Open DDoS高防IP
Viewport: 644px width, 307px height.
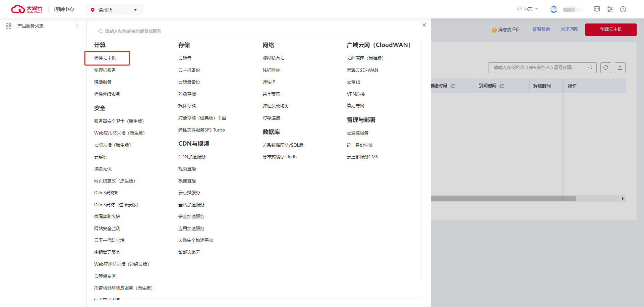pos(106,193)
